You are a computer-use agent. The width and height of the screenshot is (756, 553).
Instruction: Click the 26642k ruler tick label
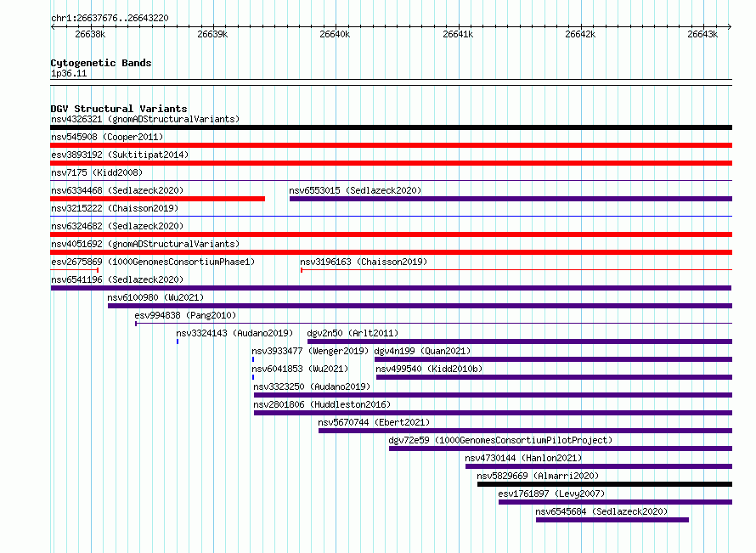click(x=580, y=35)
